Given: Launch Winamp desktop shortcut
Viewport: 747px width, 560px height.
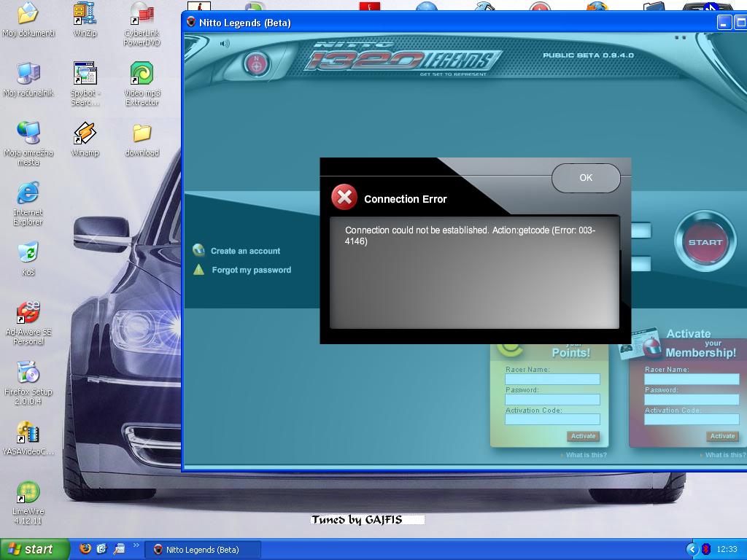Looking at the screenshot, I should [x=85, y=139].
